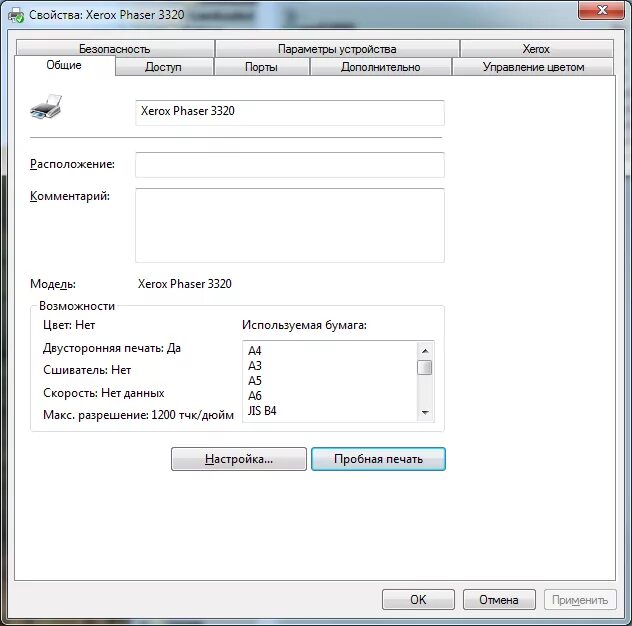Viewport: 632px width, 626px height.
Task: Open the Xerox tab
Action: point(536,49)
